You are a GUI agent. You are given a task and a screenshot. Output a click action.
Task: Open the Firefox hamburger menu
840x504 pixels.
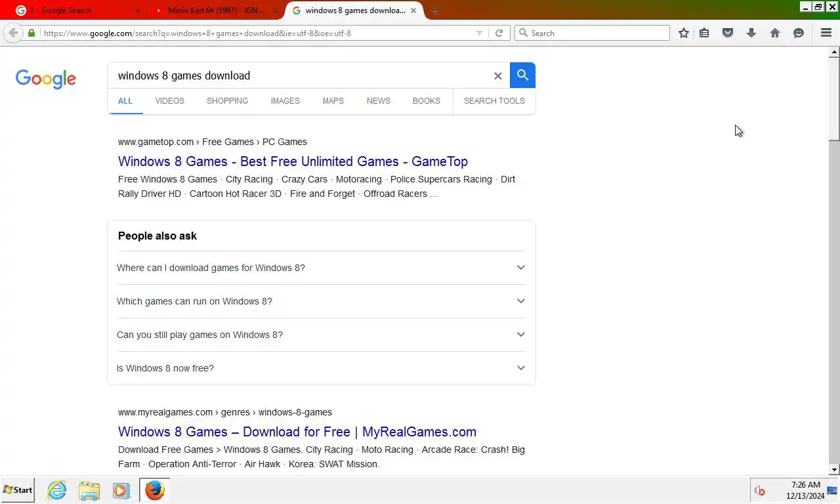point(826,33)
